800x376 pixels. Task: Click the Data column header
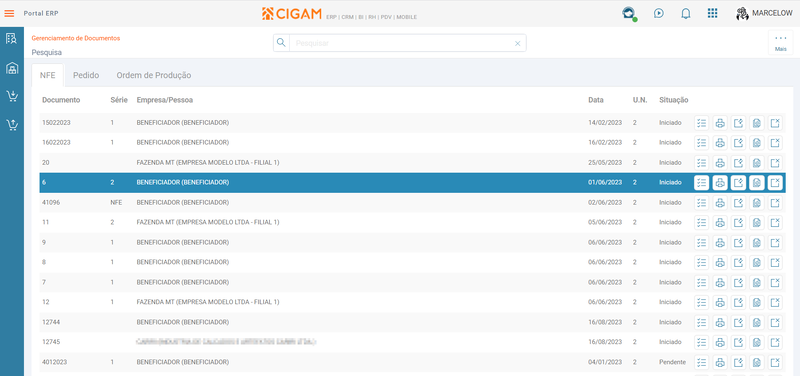(x=595, y=100)
